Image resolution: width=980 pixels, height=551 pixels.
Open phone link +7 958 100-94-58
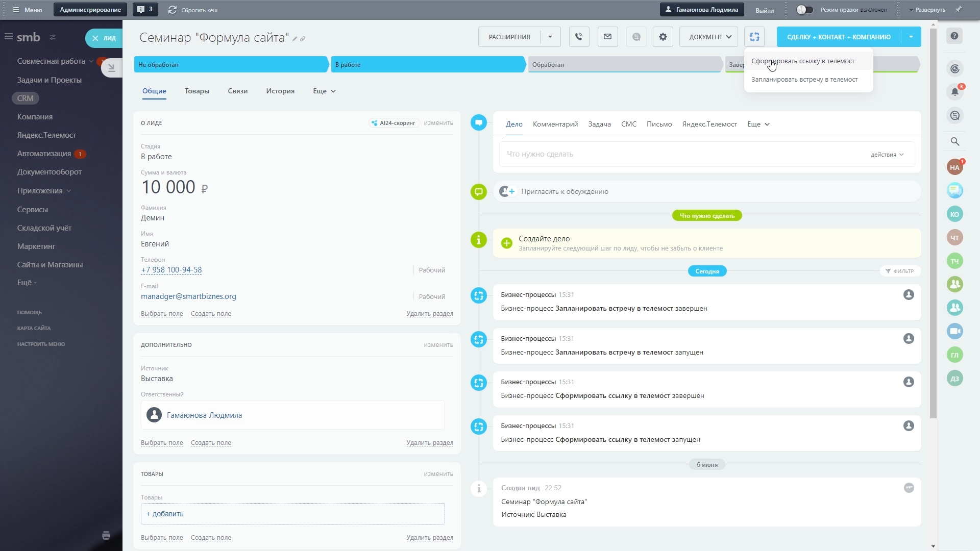point(171,270)
